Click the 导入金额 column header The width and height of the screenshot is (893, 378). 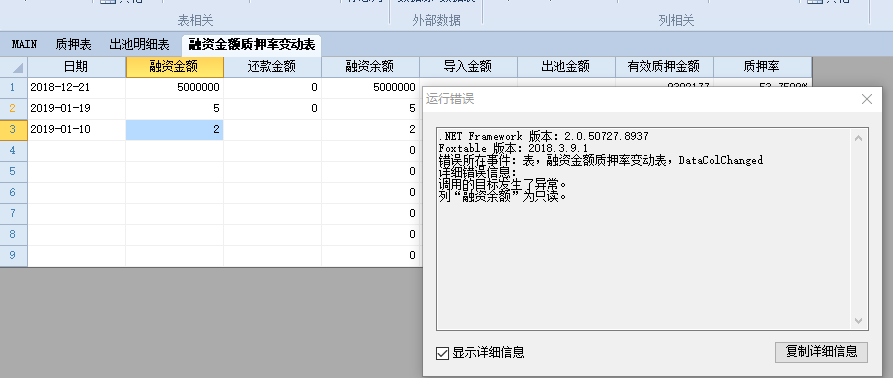(468, 67)
